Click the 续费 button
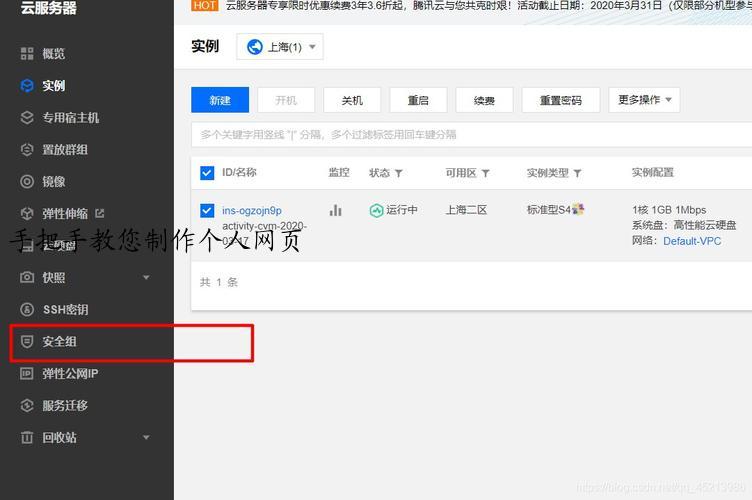The image size is (752, 500). [x=484, y=100]
